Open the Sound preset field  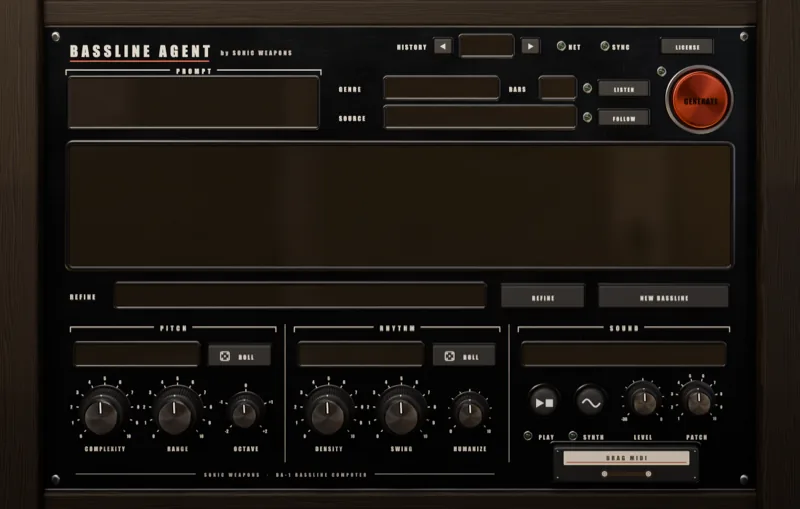(x=623, y=354)
